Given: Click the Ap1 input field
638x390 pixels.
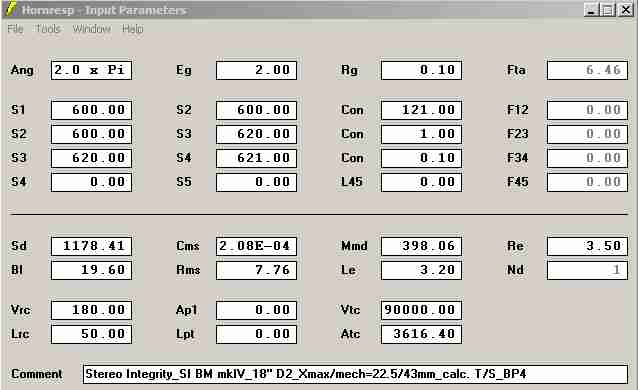Looking at the screenshot, I should pos(256,310).
